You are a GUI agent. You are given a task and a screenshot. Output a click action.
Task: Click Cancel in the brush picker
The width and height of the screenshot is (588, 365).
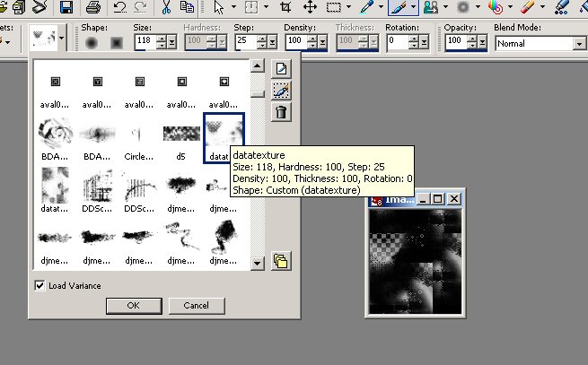click(x=196, y=306)
